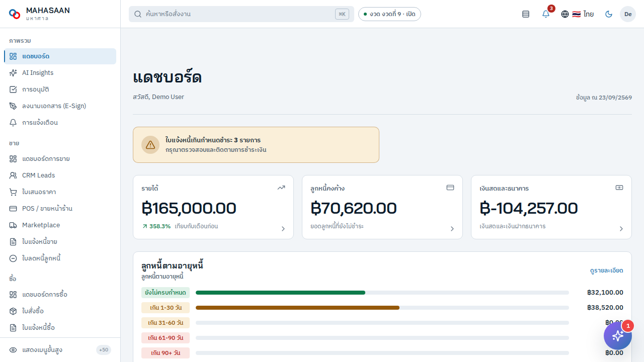This screenshot has width=644, height=362.
Task: Open the ไทย language selector
Action: pyautogui.click(x=578, y=14)
